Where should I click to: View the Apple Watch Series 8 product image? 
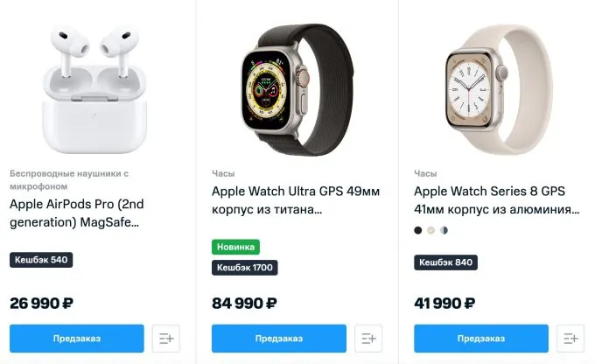499,89
